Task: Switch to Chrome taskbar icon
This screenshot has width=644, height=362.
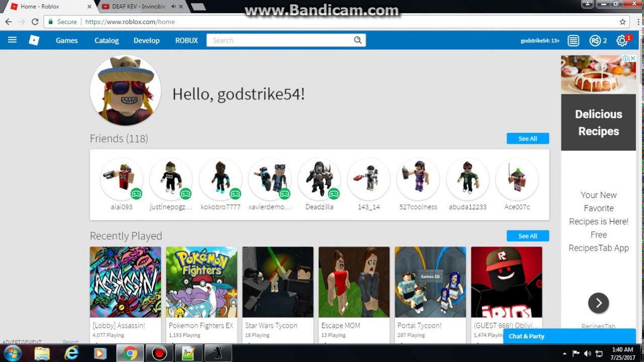Action: 130,353
